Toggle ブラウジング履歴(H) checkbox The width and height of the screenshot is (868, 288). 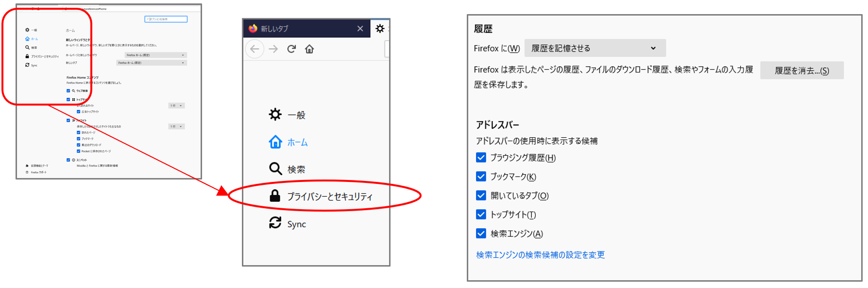[x=481, y=157]
